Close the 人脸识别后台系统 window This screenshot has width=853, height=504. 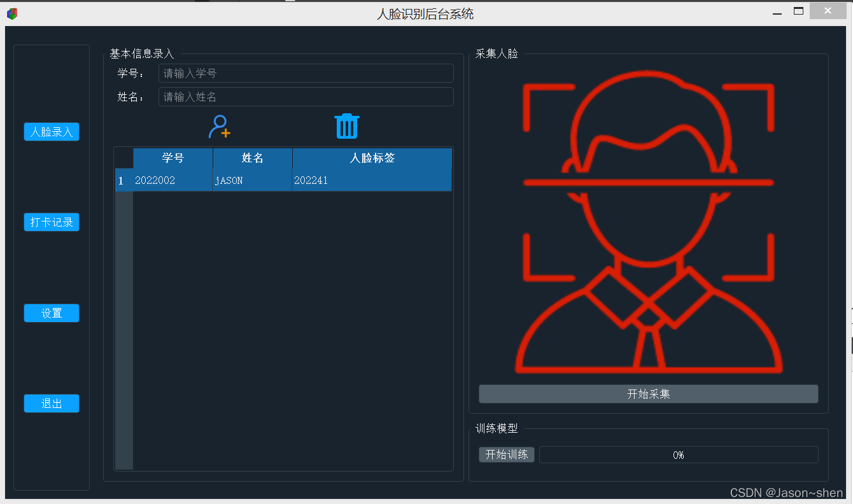tap(828, 11)
